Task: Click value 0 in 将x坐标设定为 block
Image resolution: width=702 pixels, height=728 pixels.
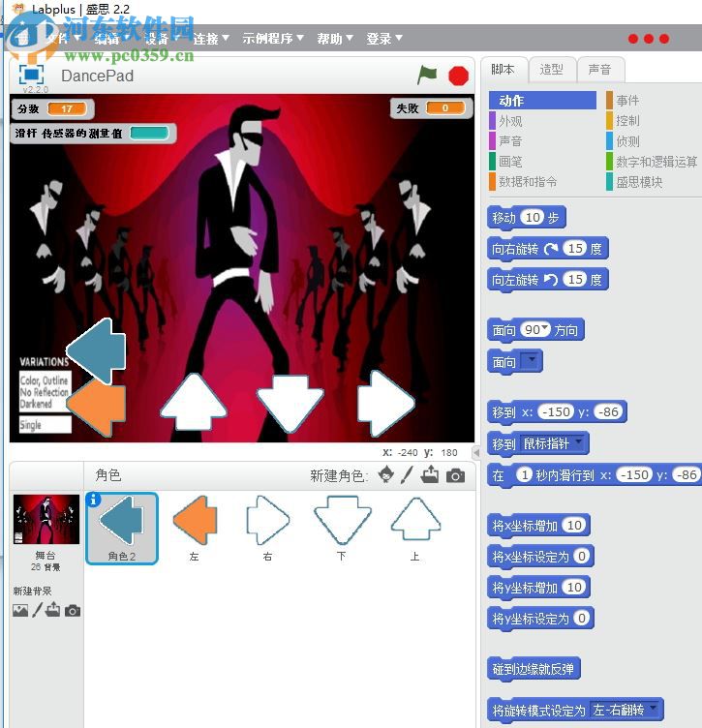Action: (x=581, y=556)
